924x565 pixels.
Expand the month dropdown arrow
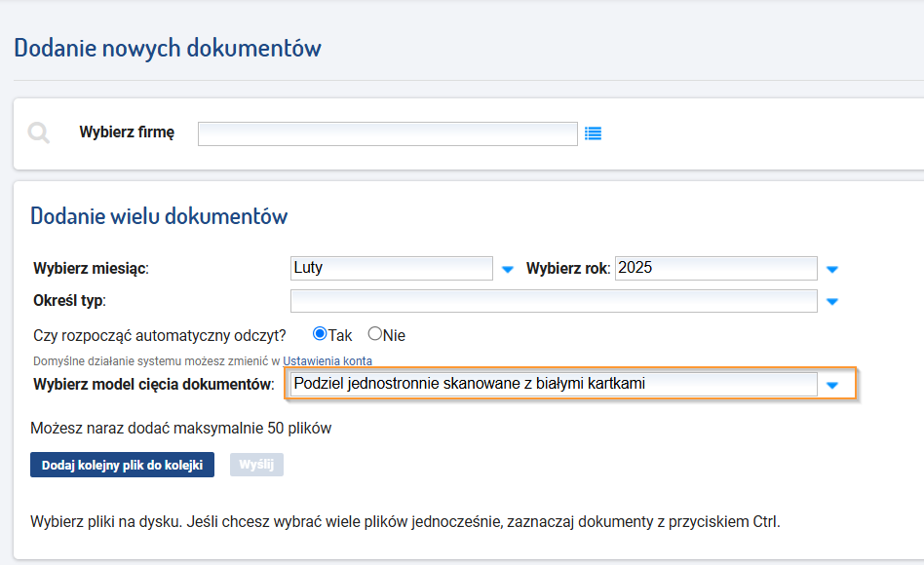pyautogui.click(x=508, y=269)
